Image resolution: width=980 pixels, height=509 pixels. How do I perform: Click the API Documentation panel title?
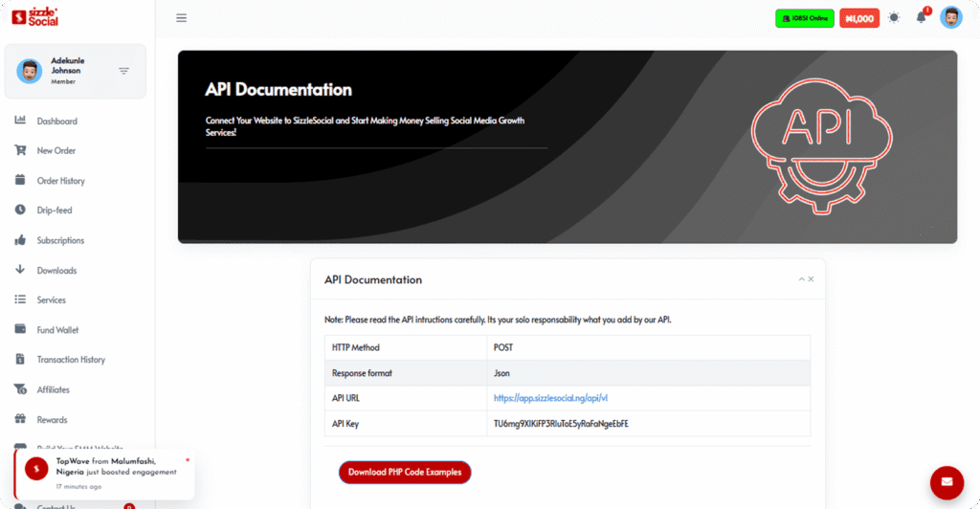[373, 279]
